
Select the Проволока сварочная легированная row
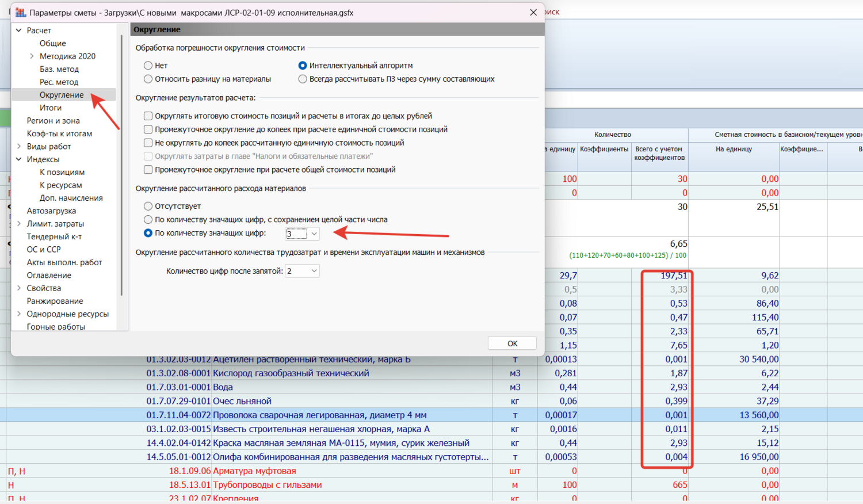[x=319, y=415]
